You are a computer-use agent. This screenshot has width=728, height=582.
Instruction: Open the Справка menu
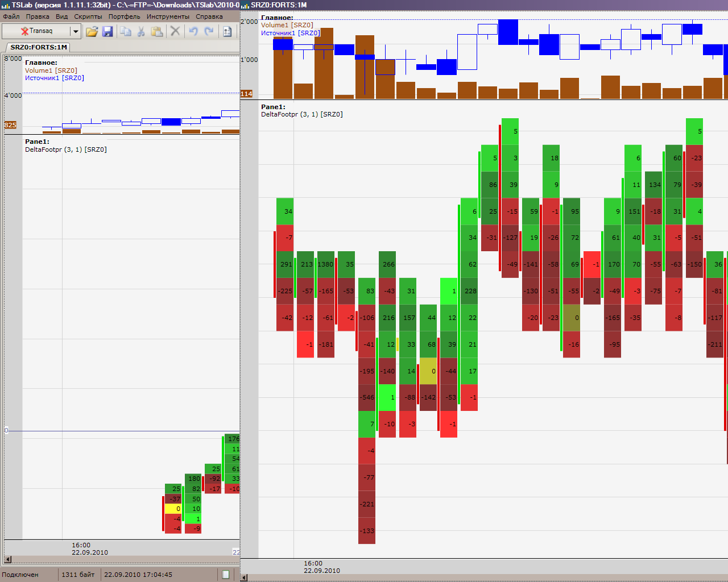coord(209,16)
